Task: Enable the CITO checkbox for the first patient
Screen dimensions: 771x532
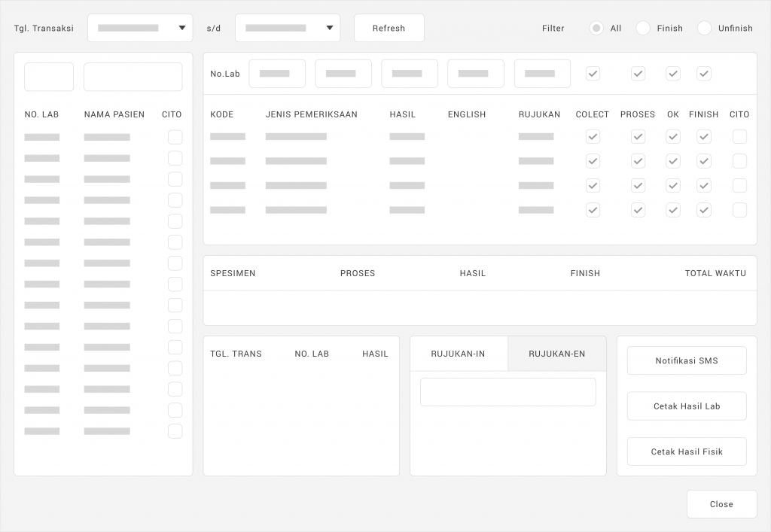Action: click(x=175, y=137)
